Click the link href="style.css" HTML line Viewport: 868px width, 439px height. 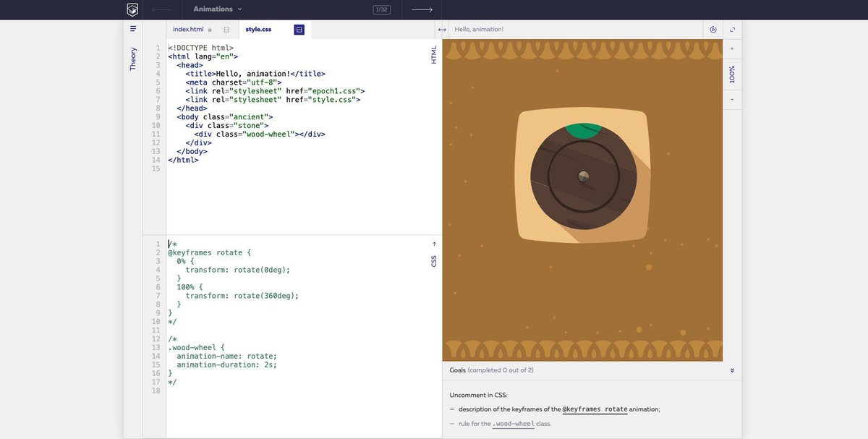click(273, 99)
